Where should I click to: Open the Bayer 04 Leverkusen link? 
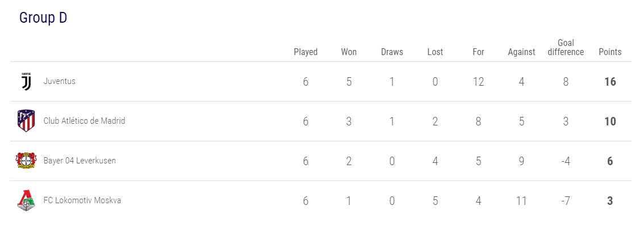[x=80, y=161]
